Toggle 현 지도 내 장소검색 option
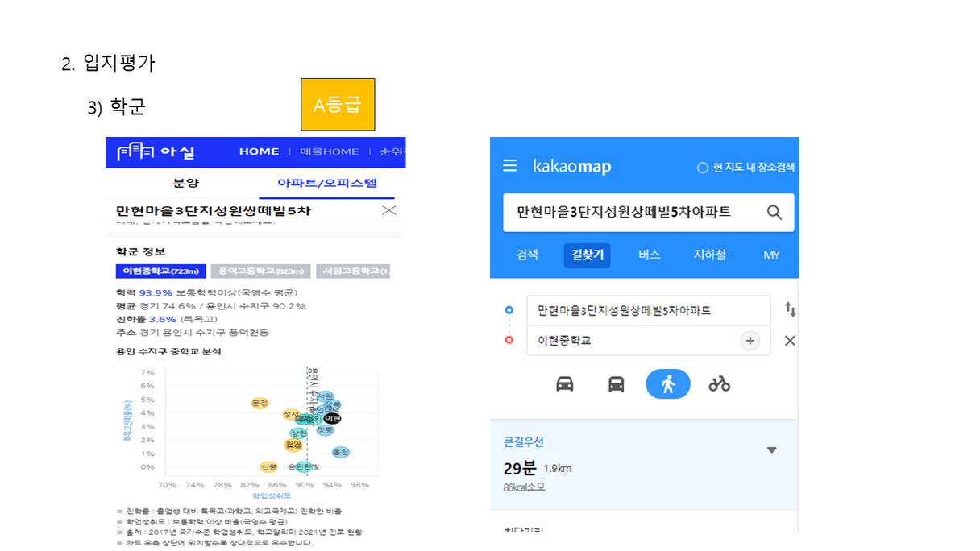Image resolution: width=980 pixels, height=551 pixels. [745, 167]
